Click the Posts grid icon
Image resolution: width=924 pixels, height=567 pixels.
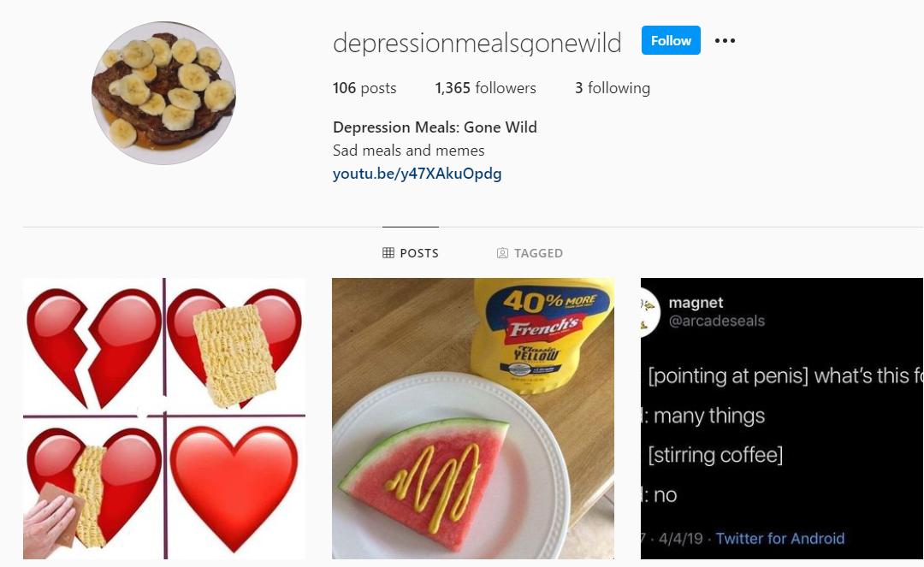click(388, 253)
